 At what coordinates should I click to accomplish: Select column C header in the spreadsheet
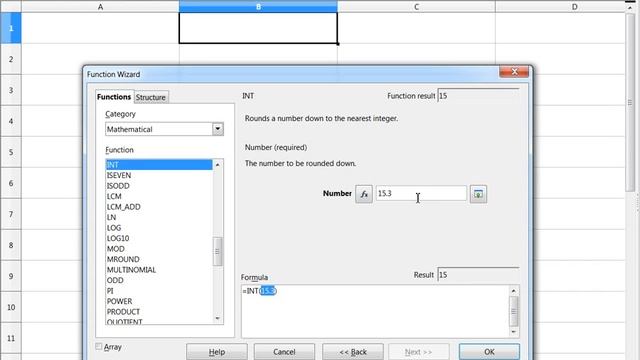pos(416,7)
